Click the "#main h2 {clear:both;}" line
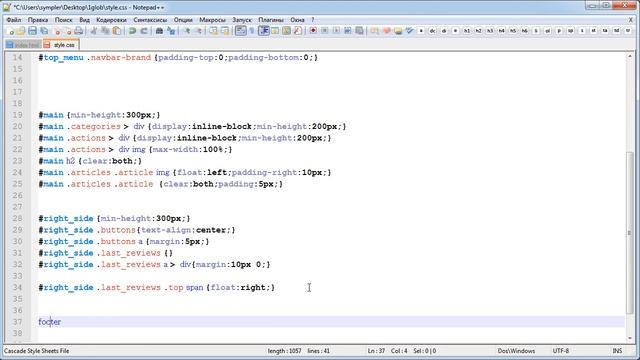The image size is (640, 360). point(90,161)
